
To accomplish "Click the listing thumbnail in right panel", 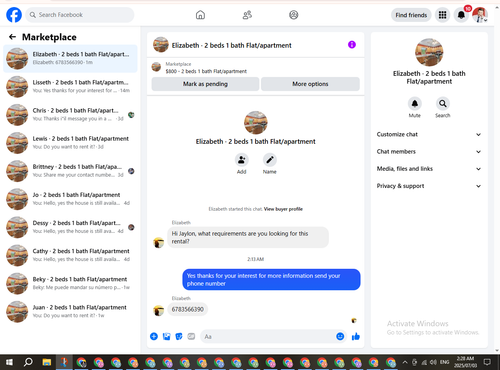I will pos(429,52).
